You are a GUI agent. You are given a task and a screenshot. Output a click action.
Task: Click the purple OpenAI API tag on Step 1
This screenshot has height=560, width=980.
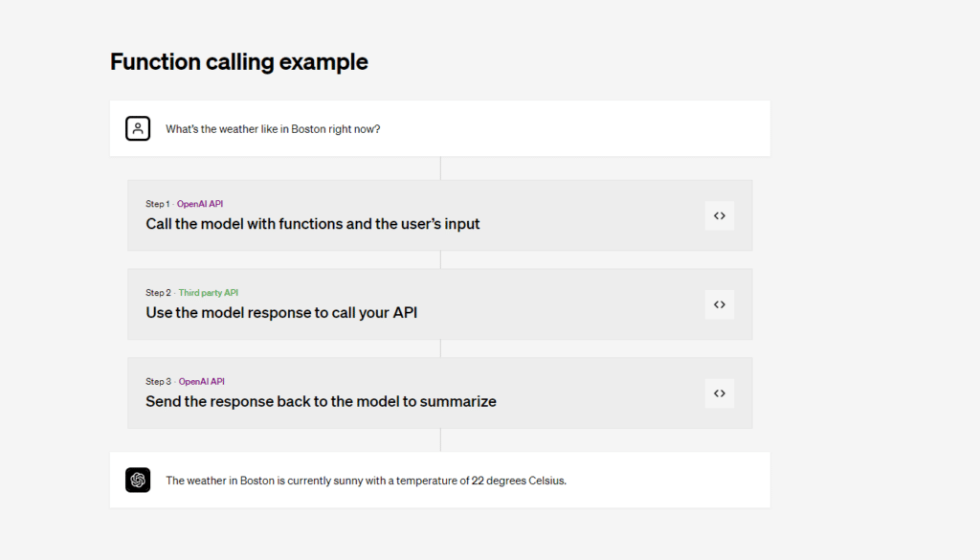coord(200,204)
